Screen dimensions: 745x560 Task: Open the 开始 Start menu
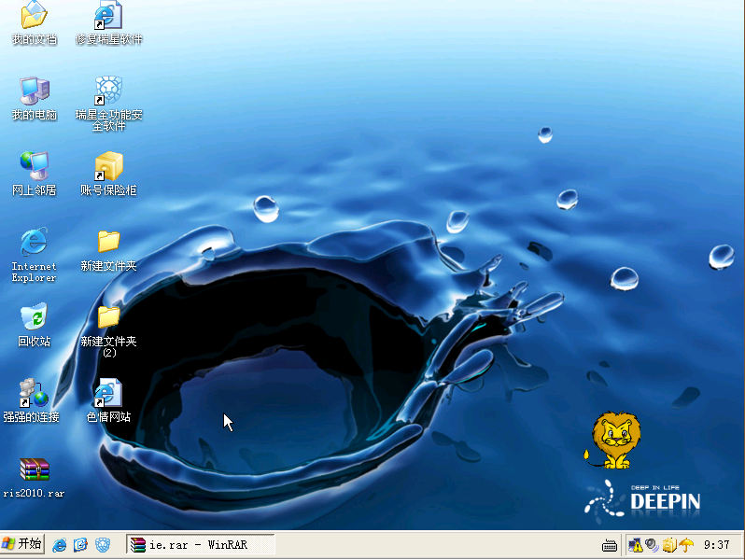point(22,544)
